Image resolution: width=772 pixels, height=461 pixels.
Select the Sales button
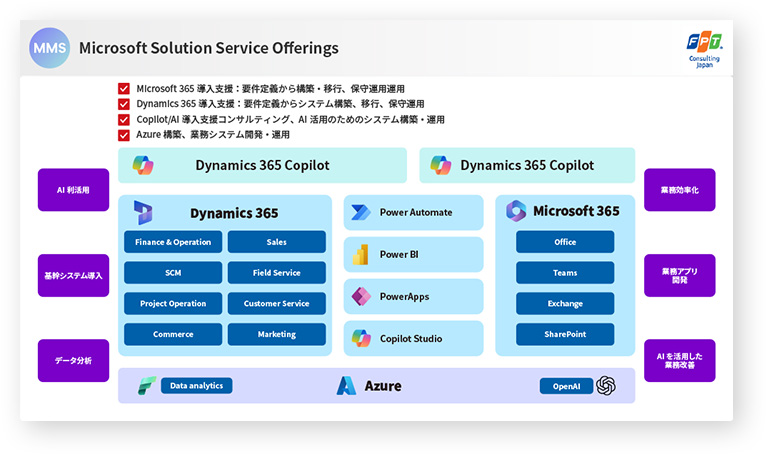[x=277, y=242]
